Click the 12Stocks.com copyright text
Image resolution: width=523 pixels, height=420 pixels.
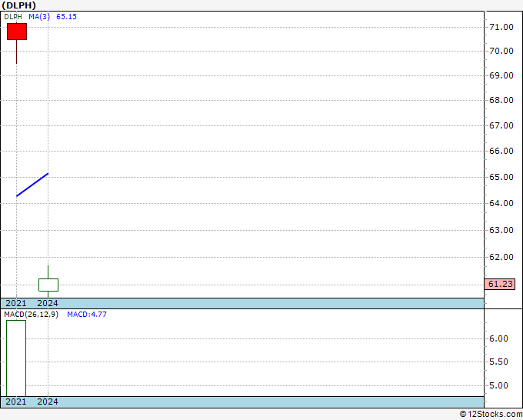[x=491, y=414]
